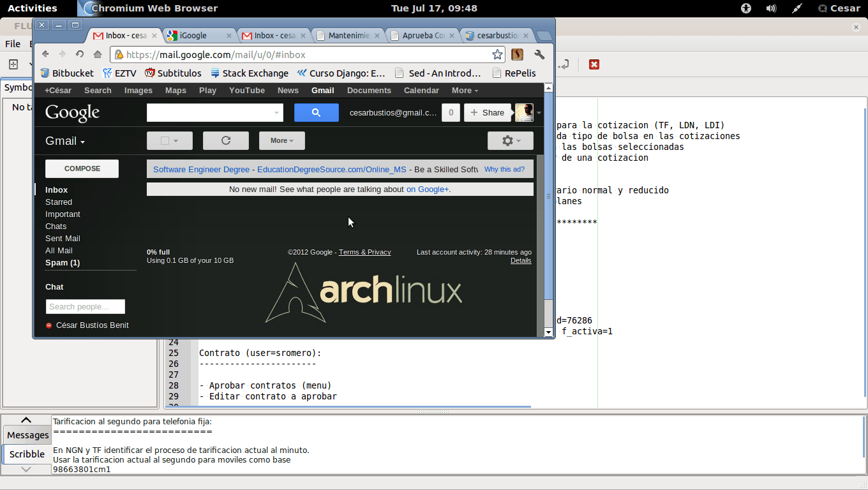
Task: Click the Chromium forward arrow
Action: tap(63, 55)
